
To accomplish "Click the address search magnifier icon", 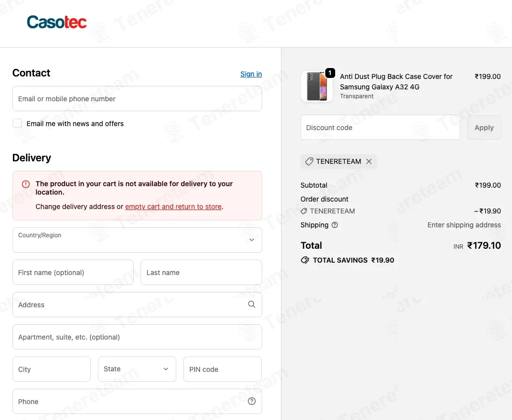I will coord(252,304).
